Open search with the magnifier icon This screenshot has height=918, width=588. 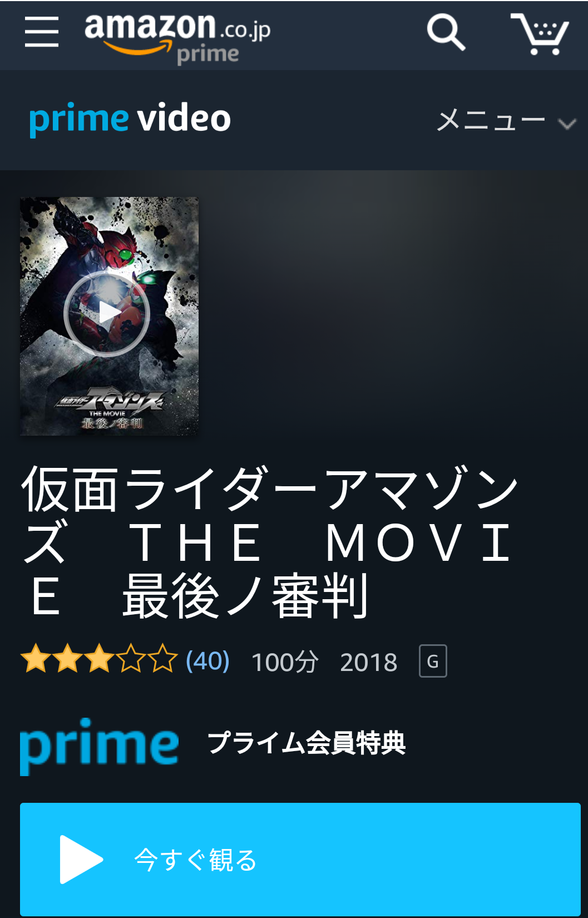pos(446,33)
